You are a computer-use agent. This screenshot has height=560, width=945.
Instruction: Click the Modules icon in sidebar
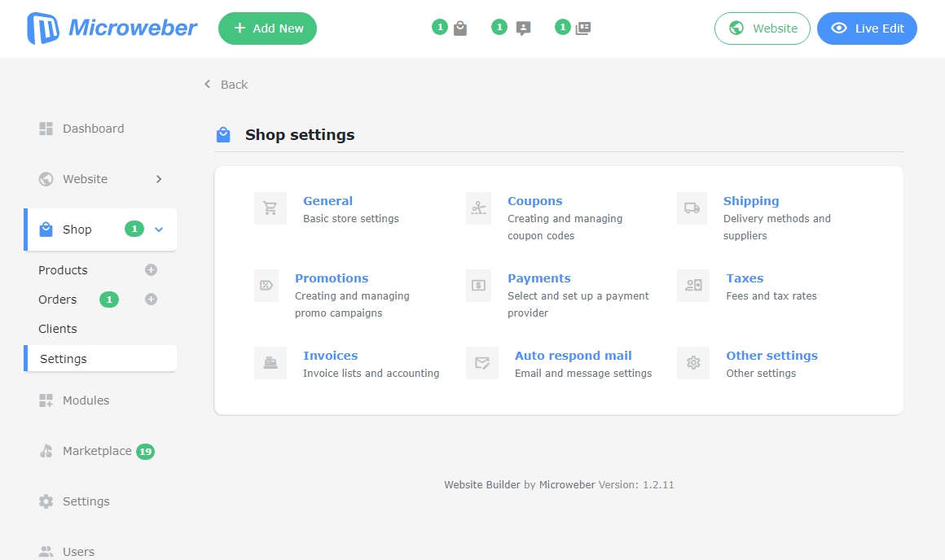click(x=46, y=400)
